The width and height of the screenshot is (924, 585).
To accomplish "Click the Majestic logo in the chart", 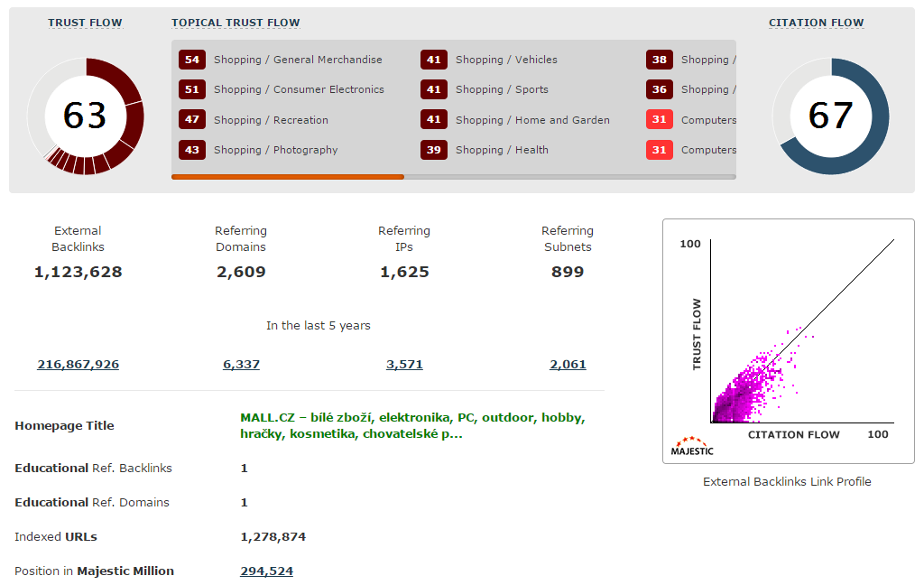I will pos(692,446).
